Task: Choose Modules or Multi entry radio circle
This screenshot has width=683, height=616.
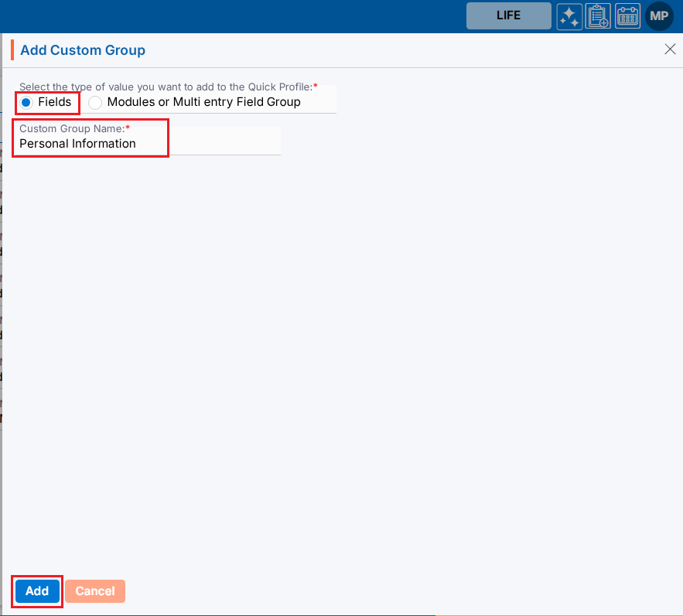Action: coord(95,102)
